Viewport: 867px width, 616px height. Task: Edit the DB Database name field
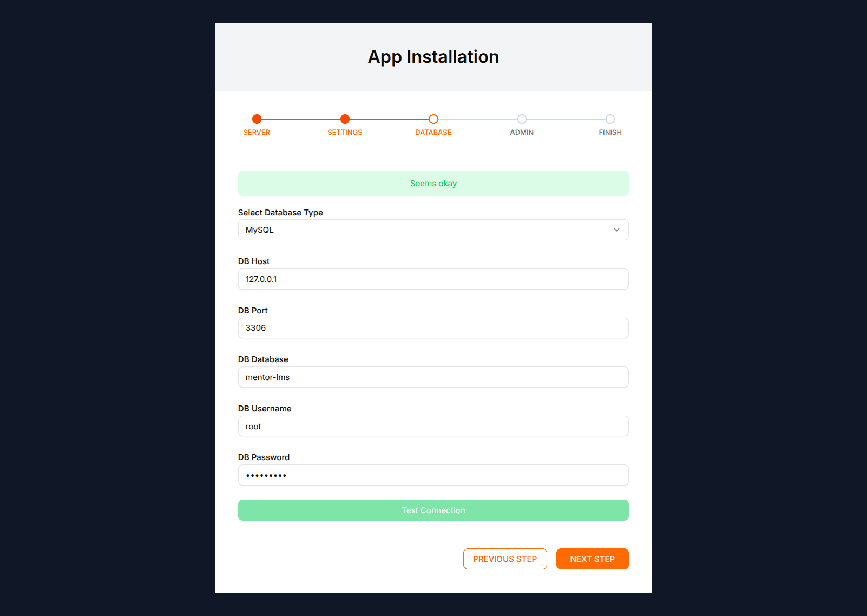point(433,377)
